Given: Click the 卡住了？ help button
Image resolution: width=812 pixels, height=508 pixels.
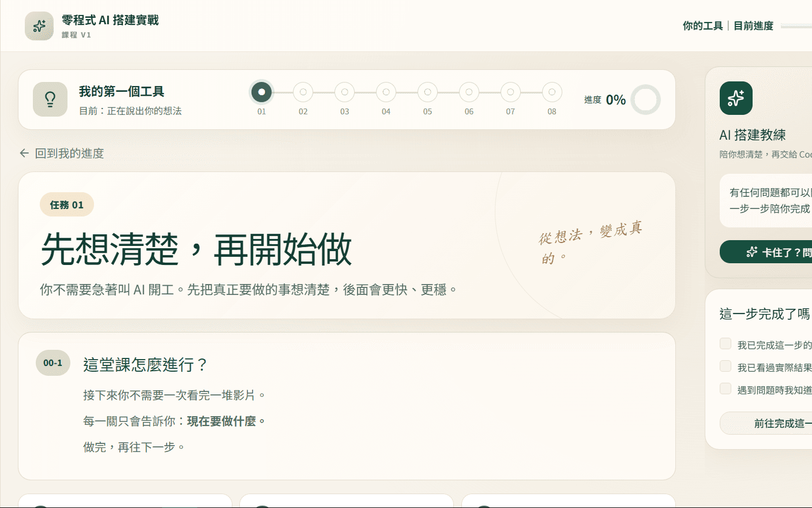Looking at the screenshot, I should [766, 252].
